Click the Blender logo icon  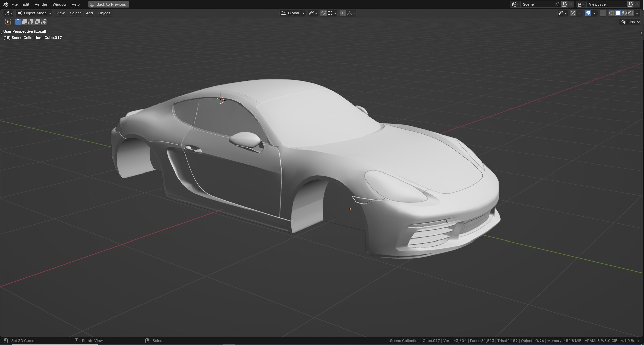6,4
